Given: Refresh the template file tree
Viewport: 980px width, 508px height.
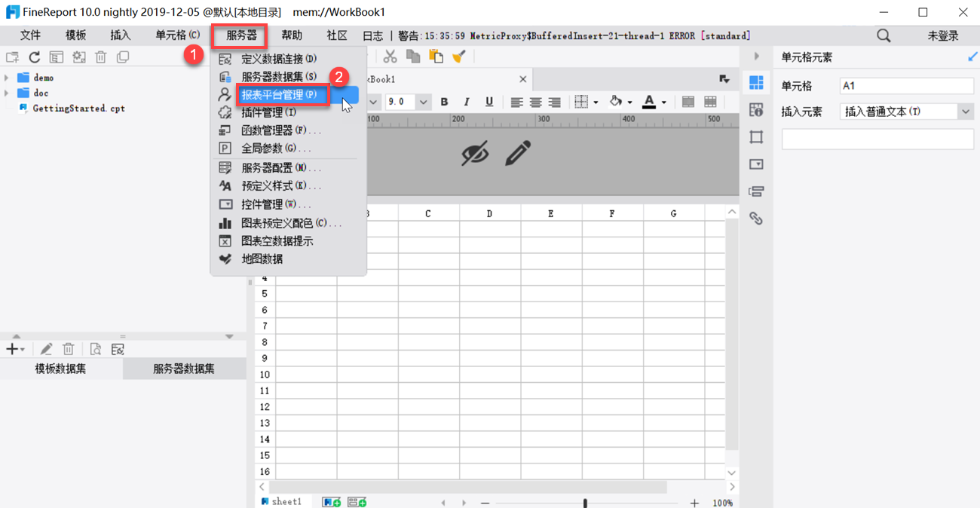Looking at the screenshot, I should coord(35,57).
